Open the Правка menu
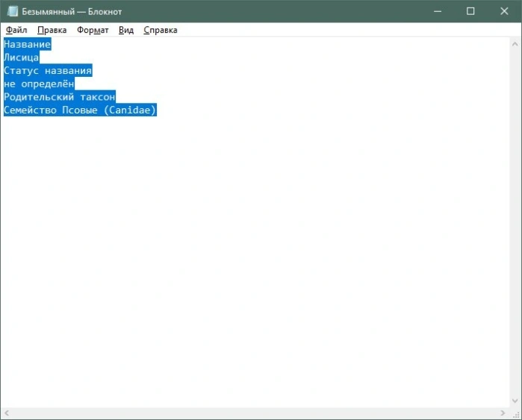Viewport: 522px width, 420px height. coord(52,30)
